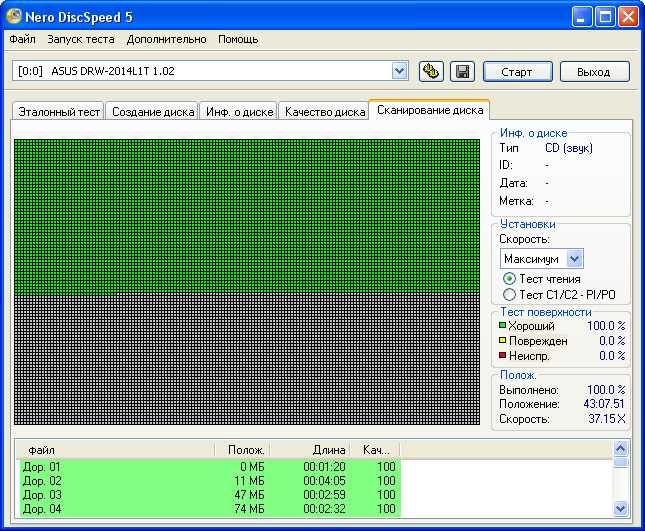Click the yellow Поврежден color swatch
Screen dimensions: 645x531
(502, 340)
